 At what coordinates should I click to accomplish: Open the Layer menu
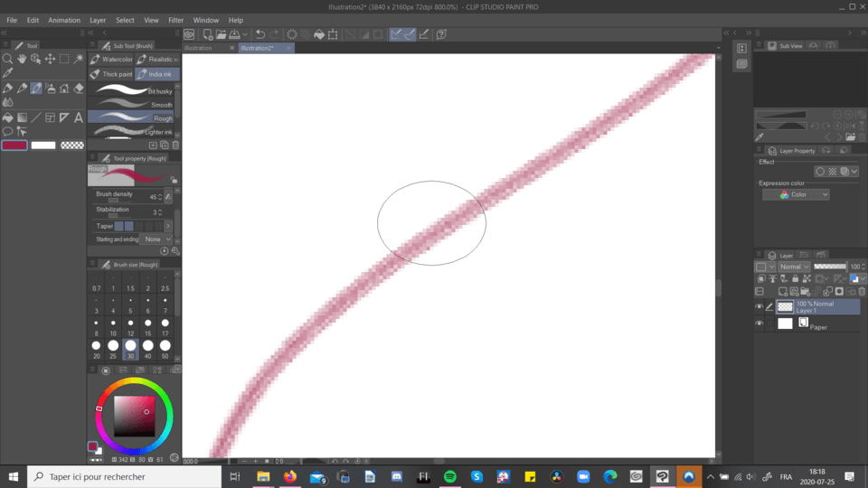98,20
